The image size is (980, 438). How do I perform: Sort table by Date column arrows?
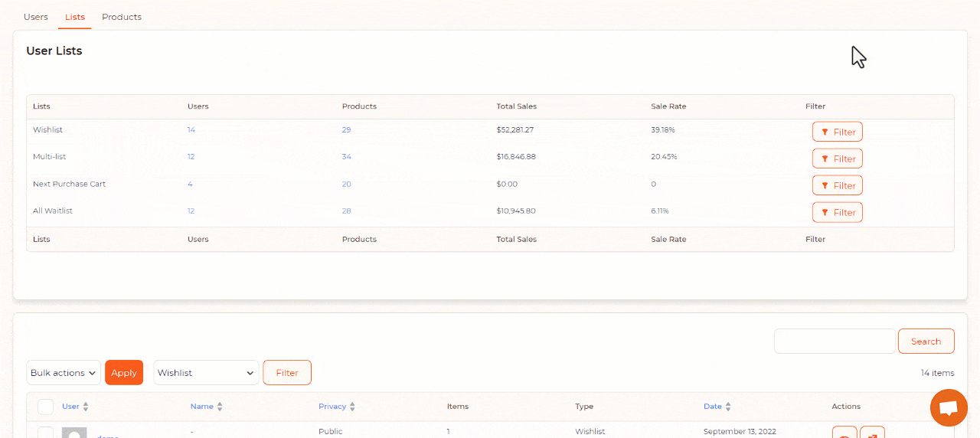pyautogui.click(x=728, y=407)
